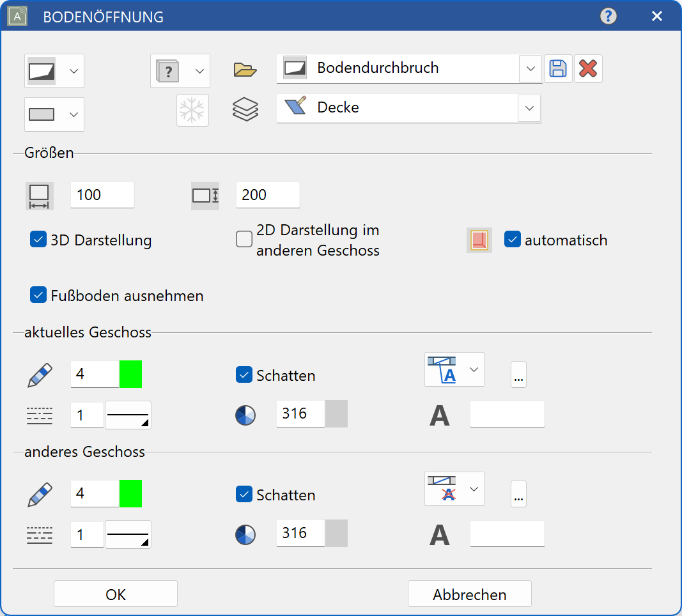
Task: Open the folder icon to load settings
Action: [245, 70]
